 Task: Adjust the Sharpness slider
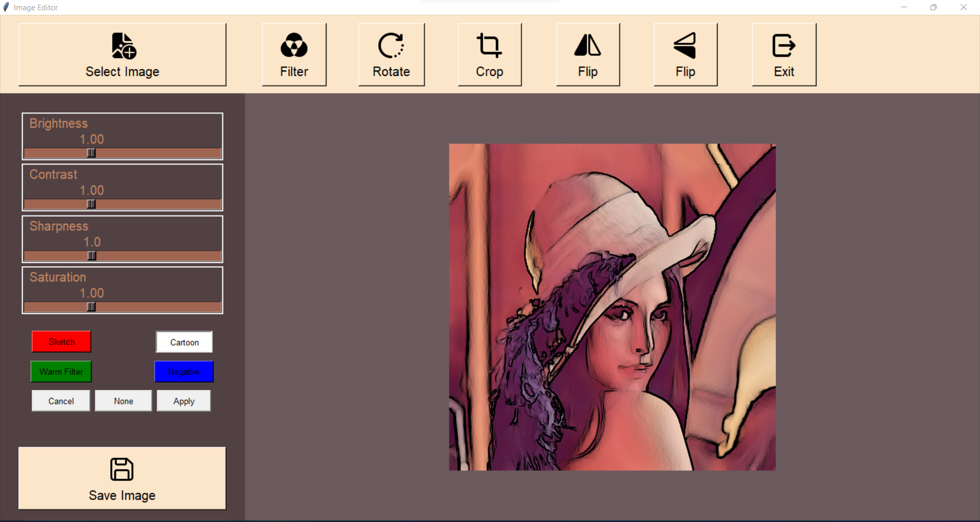[91, 255]
